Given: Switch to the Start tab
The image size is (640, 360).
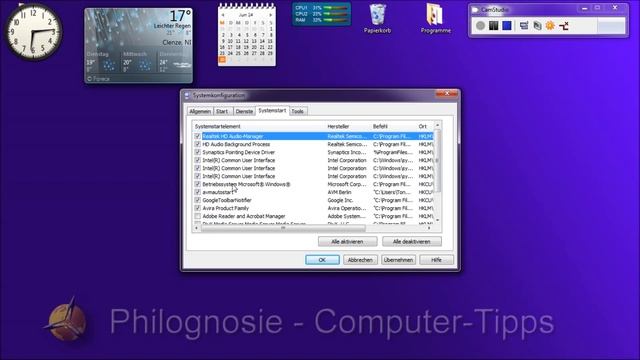Looking at the screenshot, I should tap(222, 111).
